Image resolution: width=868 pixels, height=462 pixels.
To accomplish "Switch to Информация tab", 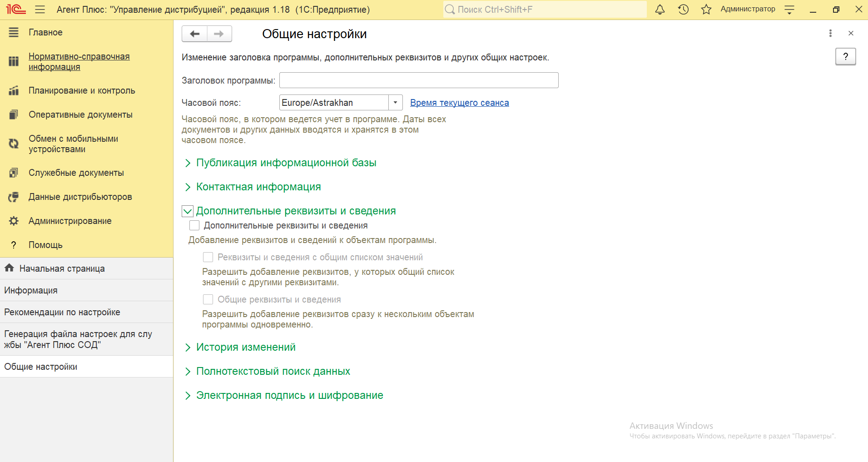I will tap(86, 290).
